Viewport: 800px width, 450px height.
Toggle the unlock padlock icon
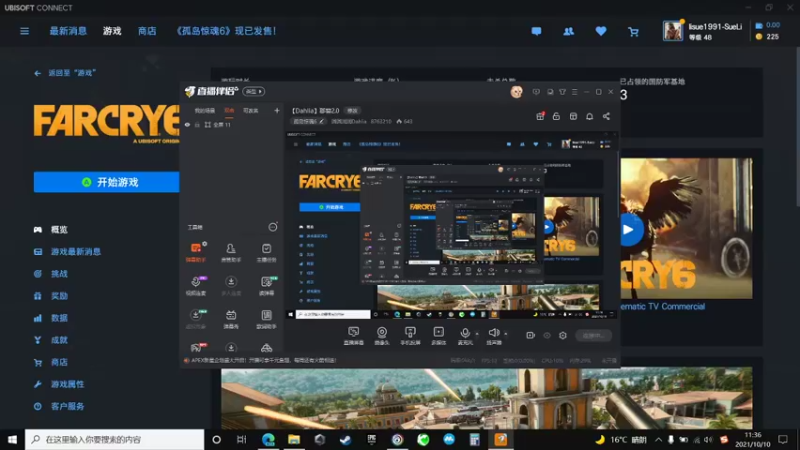click(556, 116)
